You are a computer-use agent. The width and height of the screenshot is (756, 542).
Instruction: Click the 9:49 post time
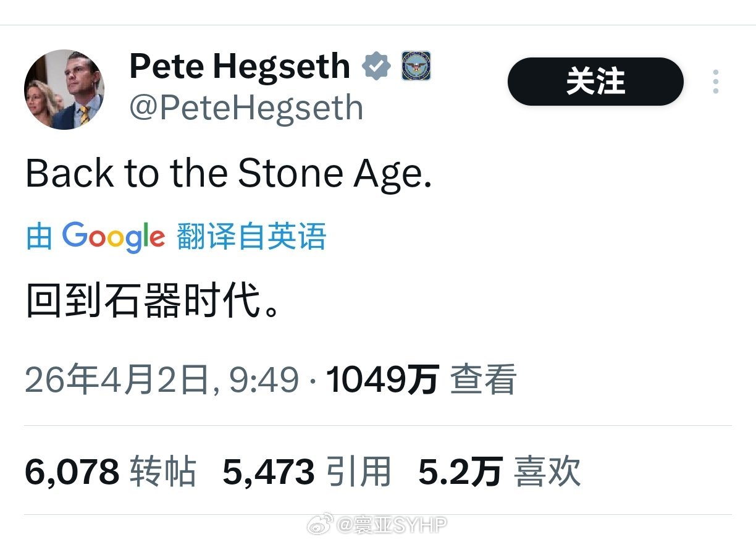coord(264,379)
